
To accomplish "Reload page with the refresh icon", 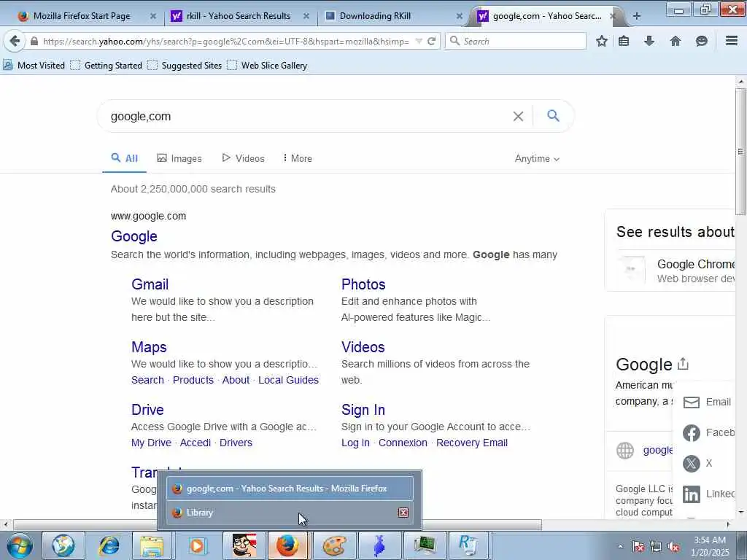I will [432, 42].
